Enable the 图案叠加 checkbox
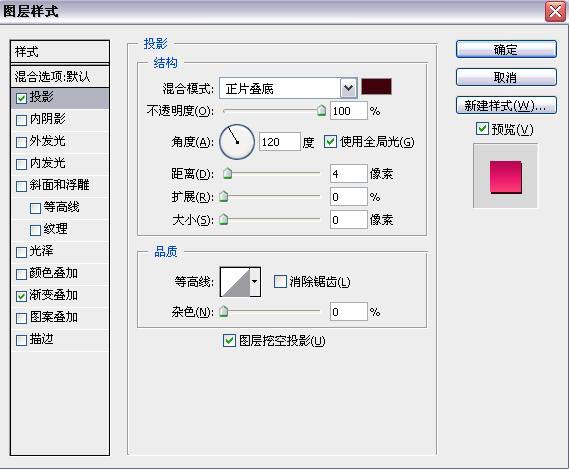The height and width of the screenshot is (470, 569). pyautogui.click(x=21, y=318)
